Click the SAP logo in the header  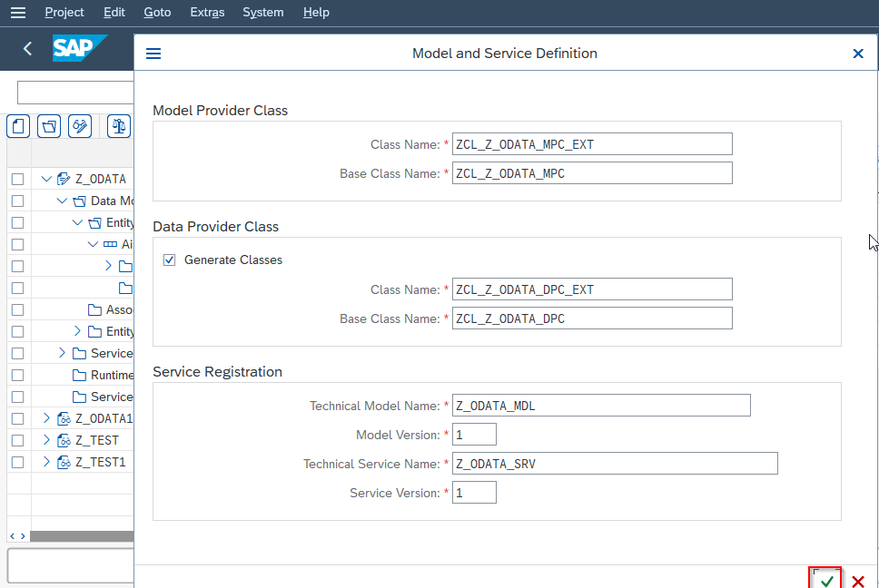click(80, 49)
